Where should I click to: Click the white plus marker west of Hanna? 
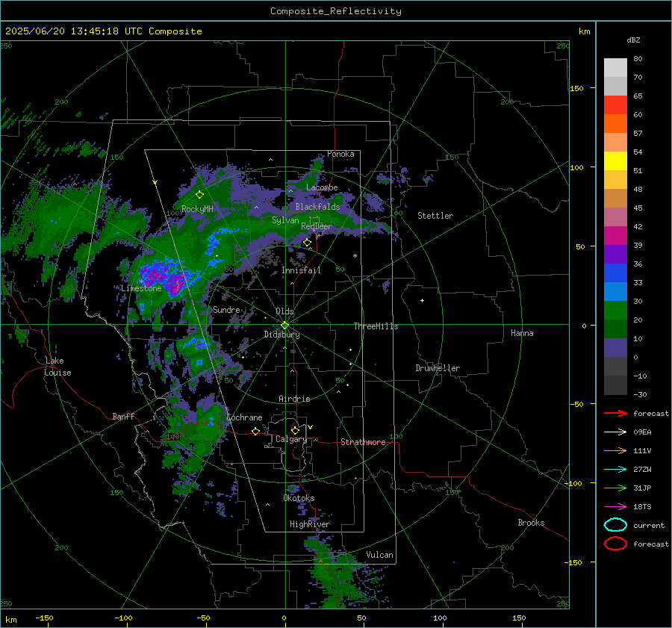point(422,300)
